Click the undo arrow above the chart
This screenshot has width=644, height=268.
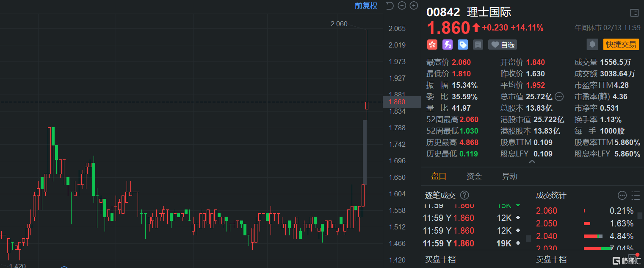pyautogui.click(x=390, y=6)
